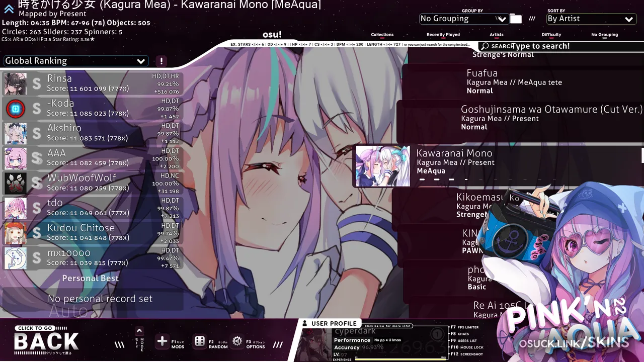
Task: Open the By Artist sort dropdown
Action: pos(591,19)
